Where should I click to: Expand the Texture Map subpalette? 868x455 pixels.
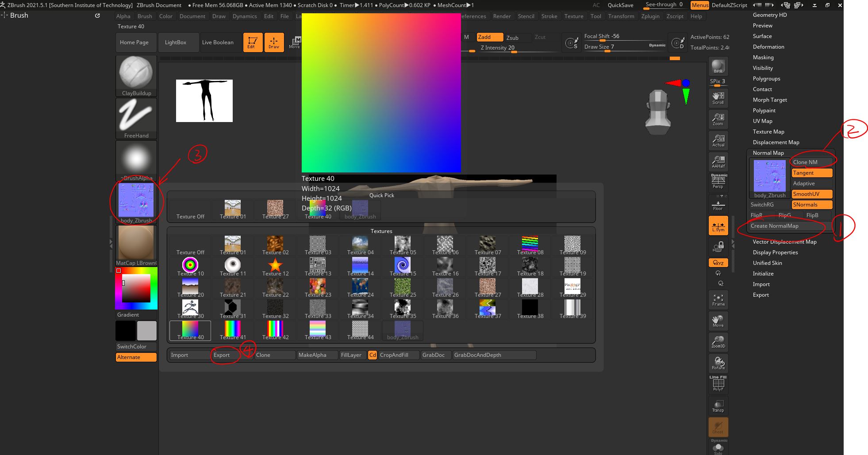pos(769,131)
